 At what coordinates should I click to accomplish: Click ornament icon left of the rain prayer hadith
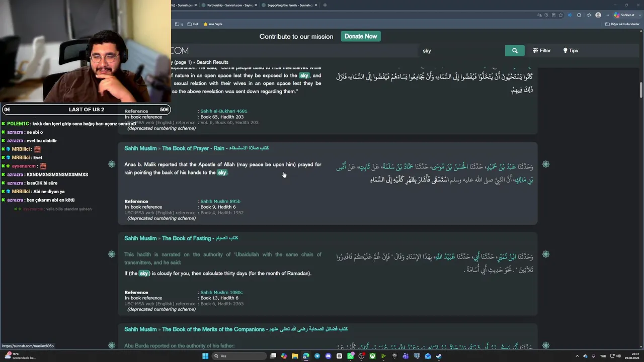point(112,164)
